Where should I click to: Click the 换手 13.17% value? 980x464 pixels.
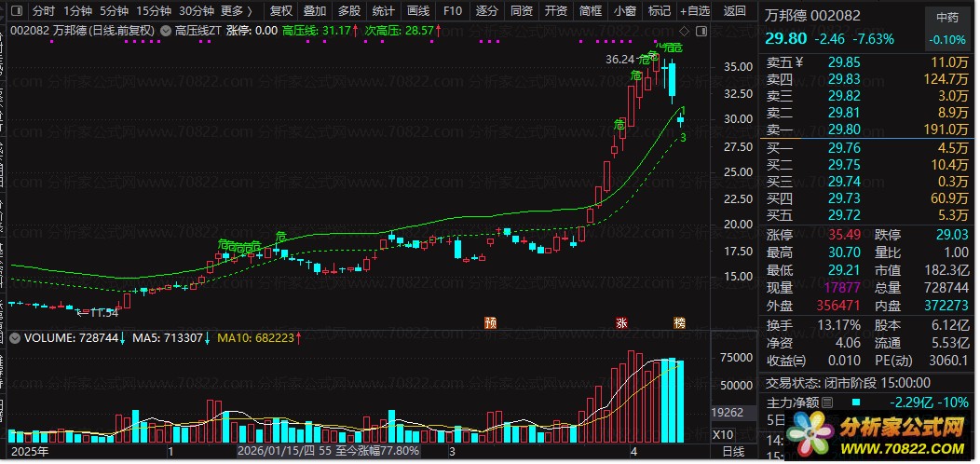(x=838, y=326)
